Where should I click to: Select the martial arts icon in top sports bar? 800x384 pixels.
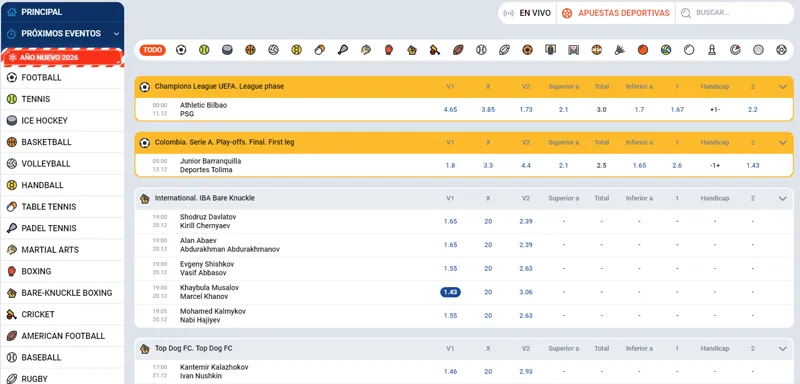click(366, 50)
